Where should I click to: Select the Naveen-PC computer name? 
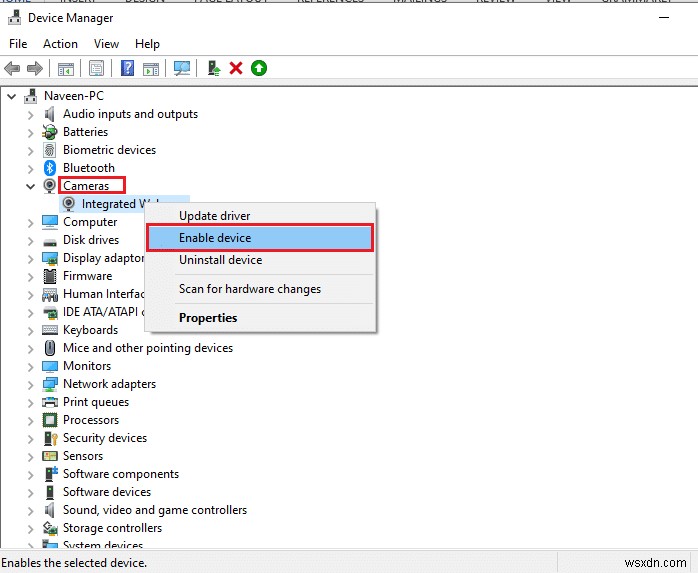(x=74, y=96)
